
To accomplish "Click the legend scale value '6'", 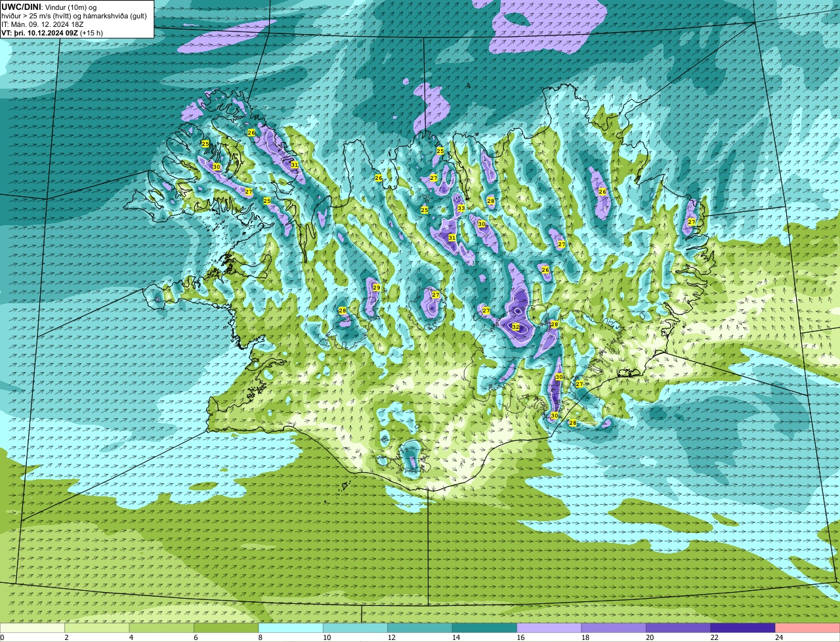I will [x=195, y=637].
